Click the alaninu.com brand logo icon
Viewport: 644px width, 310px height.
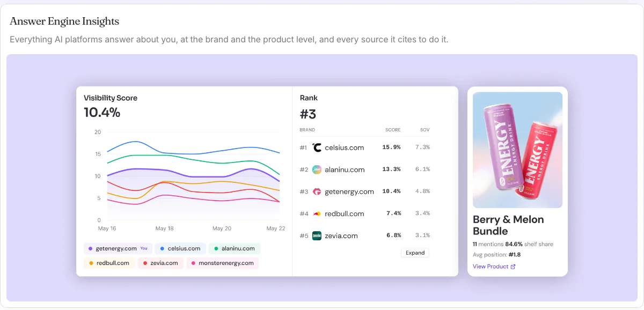[x=317, y=169]
